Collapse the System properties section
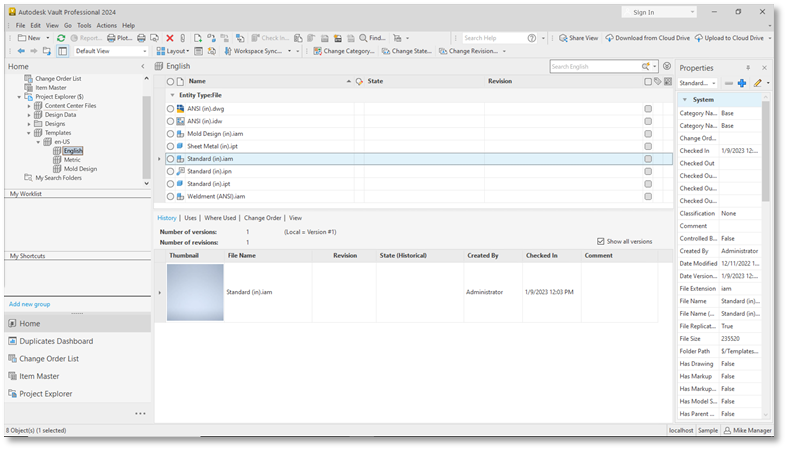The height and width of the screenshot is (450, 787). [x=685, y=100]
